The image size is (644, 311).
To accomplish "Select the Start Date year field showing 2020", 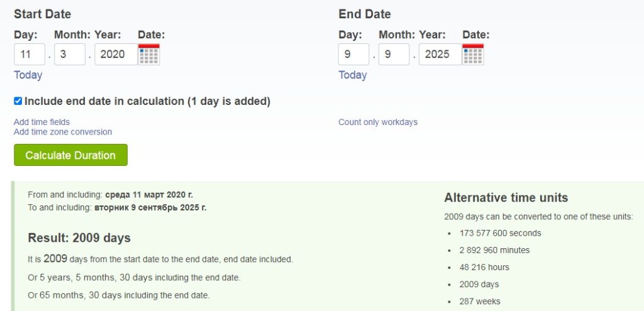I will click(116, 54).
